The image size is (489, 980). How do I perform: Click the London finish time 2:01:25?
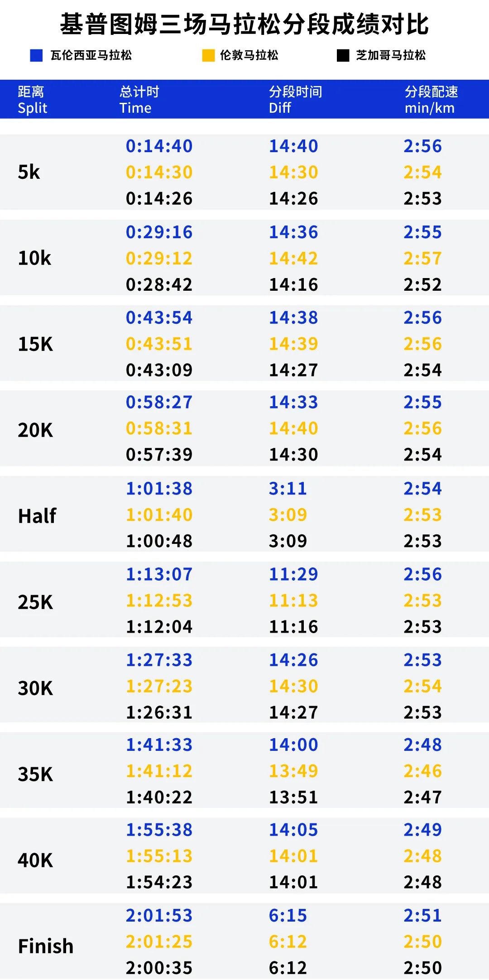pyautogui.click(x=159, y=942)
